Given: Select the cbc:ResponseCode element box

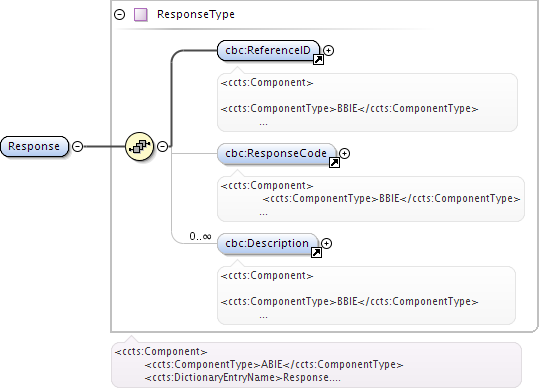Looking at the screenshot, I should (277, 154).
